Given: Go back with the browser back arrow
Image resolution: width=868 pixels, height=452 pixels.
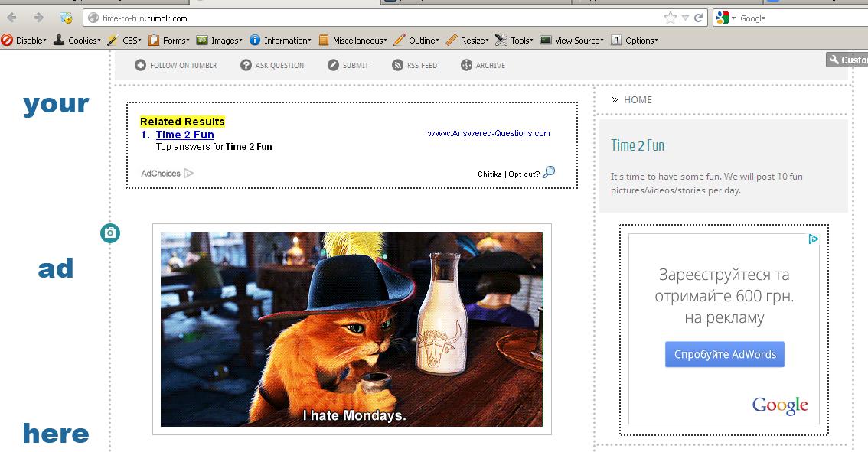Looking at the screenshot, I should pyautogui.click(x=11, y=18).
